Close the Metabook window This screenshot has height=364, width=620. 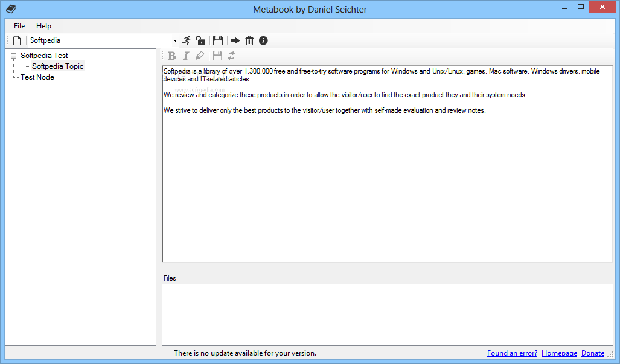tap(602, 7)
